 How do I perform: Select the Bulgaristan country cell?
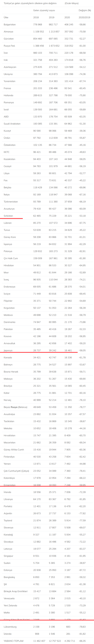click(x=10, y=25)
